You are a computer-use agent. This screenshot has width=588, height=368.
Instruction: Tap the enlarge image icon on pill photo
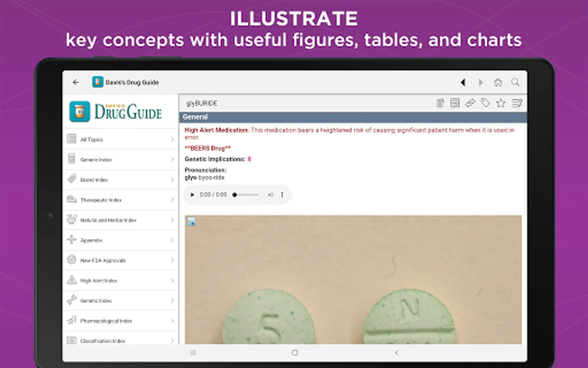pos(191,222)
